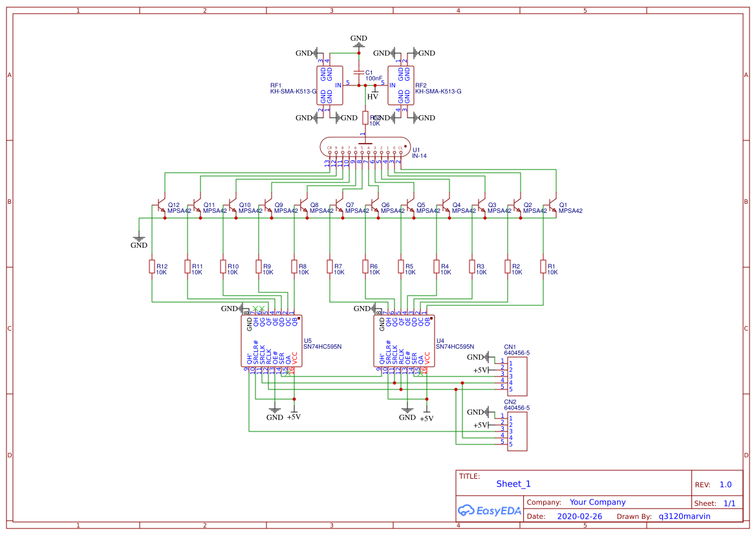This screenshot has width=756, height=535.
Task: Click the CN1 640456-5 connector
Action: click(517, 375)
